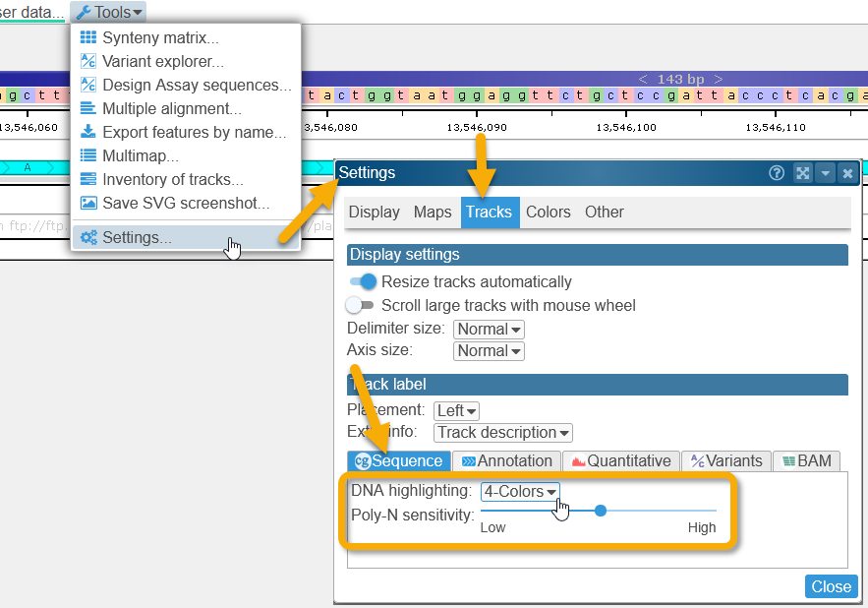868x608 pixels.
Task: Click the Multimap list icon
Action: 88,155
